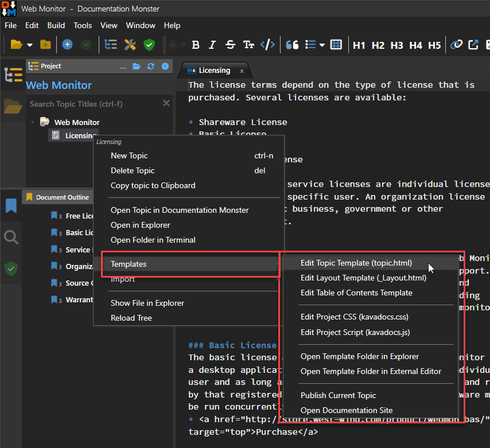
Task: Insert inline code with the </> icon
Action: pyautogui.click(x=267, y=45)
